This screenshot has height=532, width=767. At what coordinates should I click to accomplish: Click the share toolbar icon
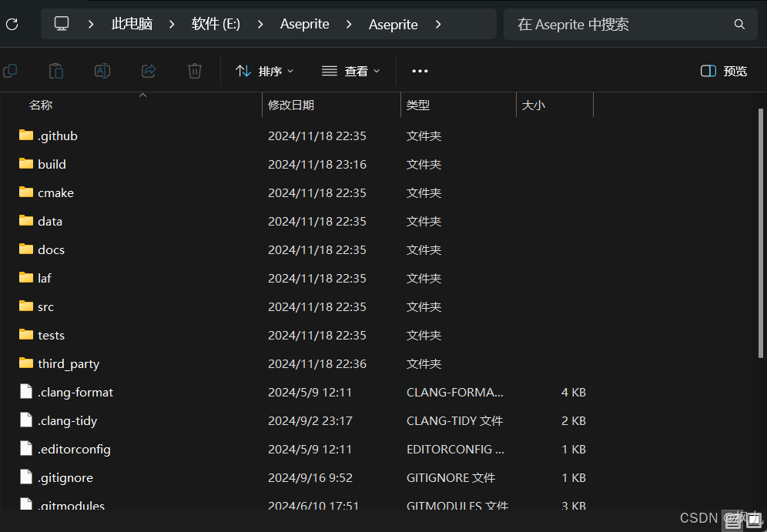(149, 71)
